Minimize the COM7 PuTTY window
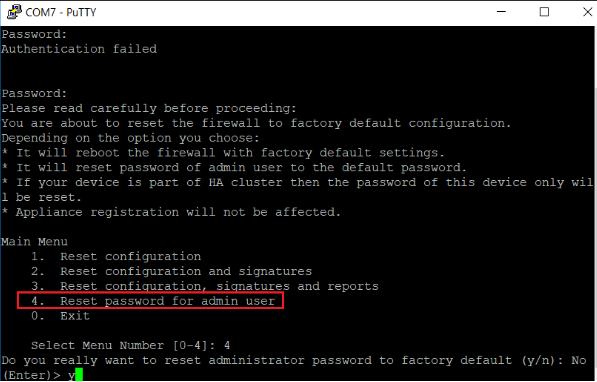Image resolution: width=597 pixels, height=382 pixels. [501, 12]
